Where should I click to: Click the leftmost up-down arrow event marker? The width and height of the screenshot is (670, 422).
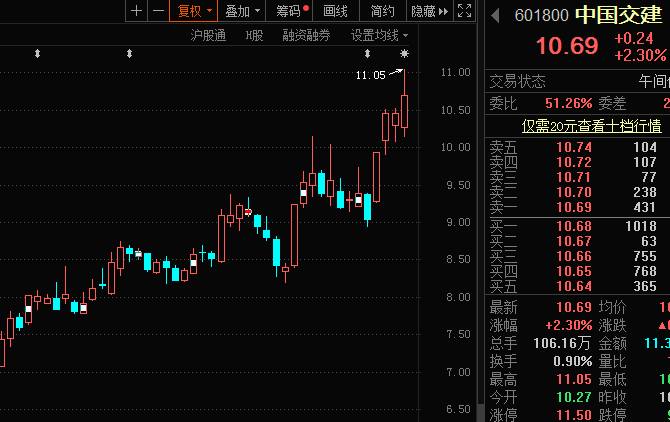click(x=38, y=53)
